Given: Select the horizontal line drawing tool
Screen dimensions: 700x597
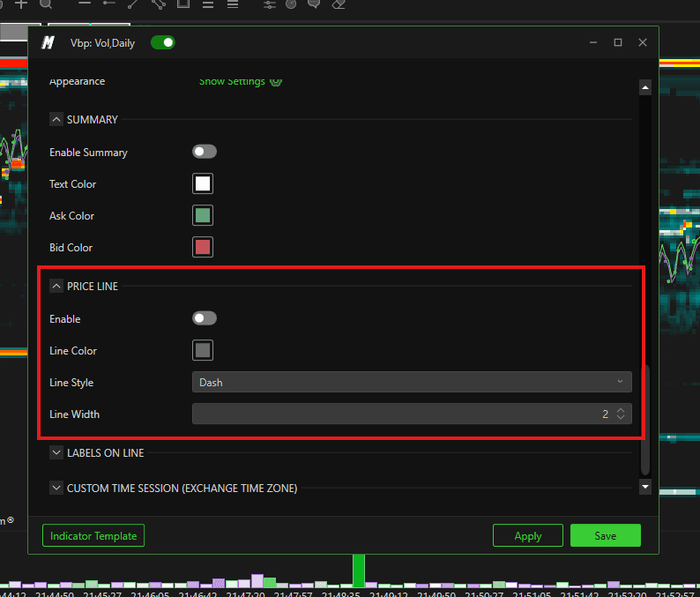Looking at the screenshot, I should tap(85, 4).
